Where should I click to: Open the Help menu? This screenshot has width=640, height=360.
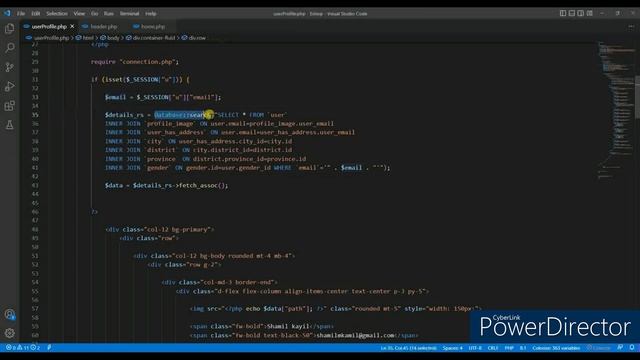click(x=151, y=13)
